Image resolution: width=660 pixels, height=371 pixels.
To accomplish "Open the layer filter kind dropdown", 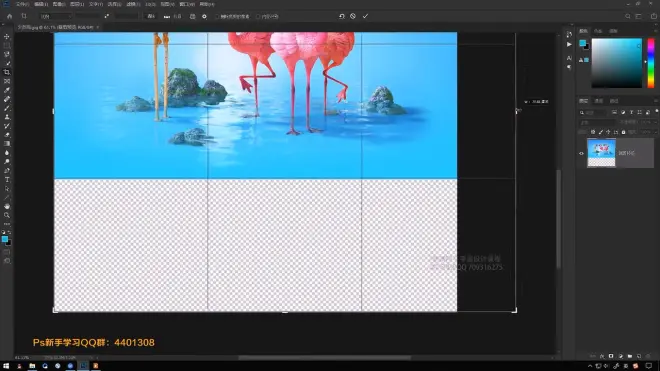I will (x=593, y=112).
